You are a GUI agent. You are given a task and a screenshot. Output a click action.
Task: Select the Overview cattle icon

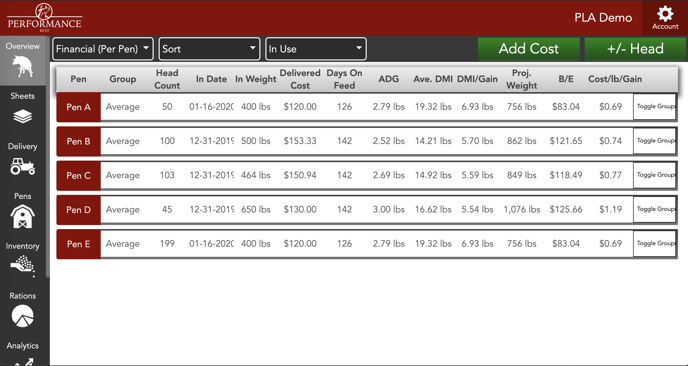point(23,67)
